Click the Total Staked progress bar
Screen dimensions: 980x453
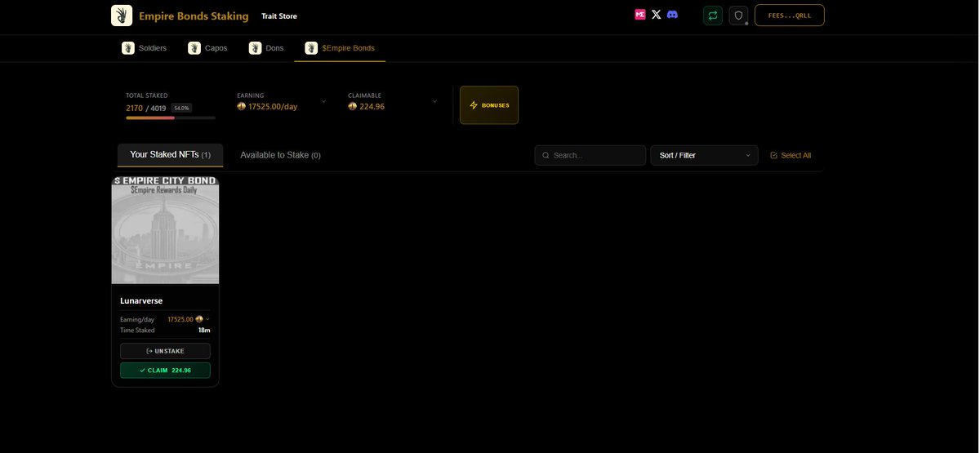click(x=171, y=118)
